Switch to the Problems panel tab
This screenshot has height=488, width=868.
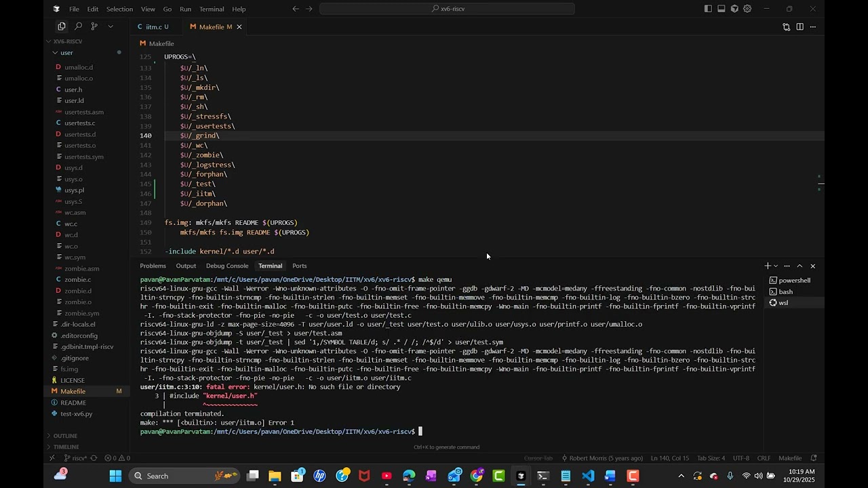153,266
